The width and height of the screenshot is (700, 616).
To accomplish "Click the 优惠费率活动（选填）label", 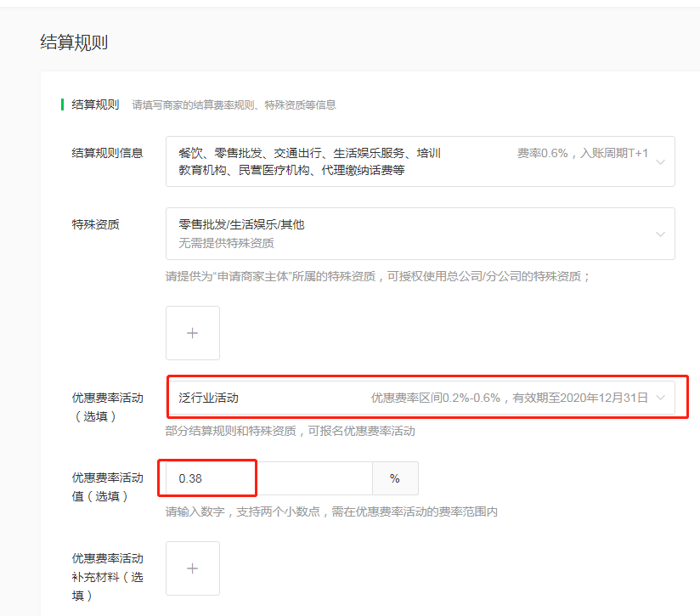I will coord(107,407).
